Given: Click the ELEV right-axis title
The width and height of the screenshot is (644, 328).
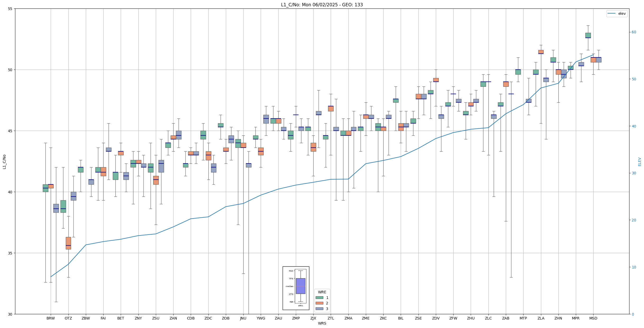Looking at the screenshot, I should coord(640,162).
